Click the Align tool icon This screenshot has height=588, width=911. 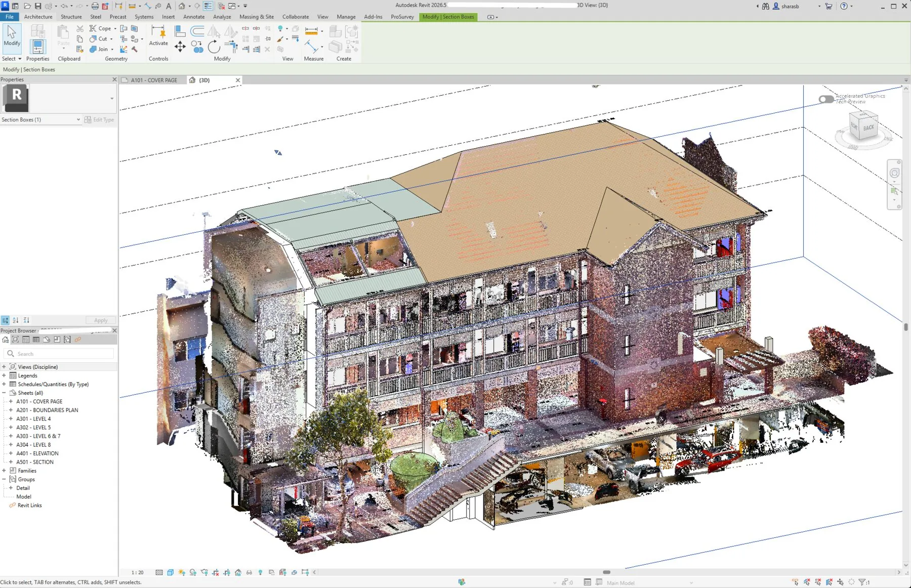click(x=180, y=31)
